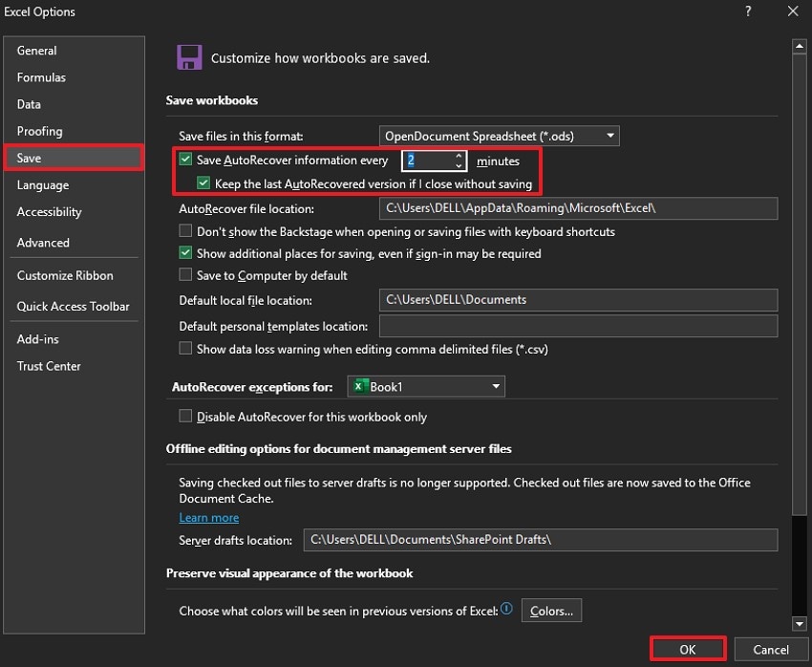The image size is (812, 667).
Task: Select the Trust Center category
Action: click(49, 366)
